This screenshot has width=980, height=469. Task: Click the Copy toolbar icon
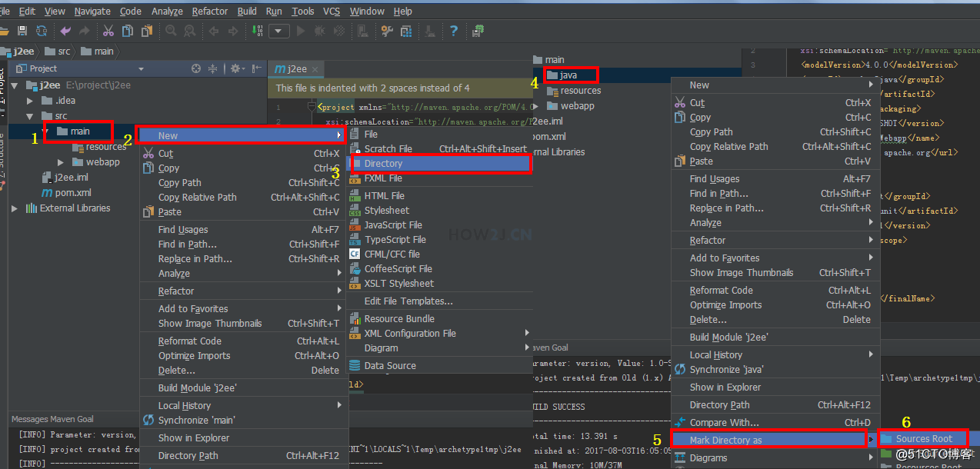[127, 31]
